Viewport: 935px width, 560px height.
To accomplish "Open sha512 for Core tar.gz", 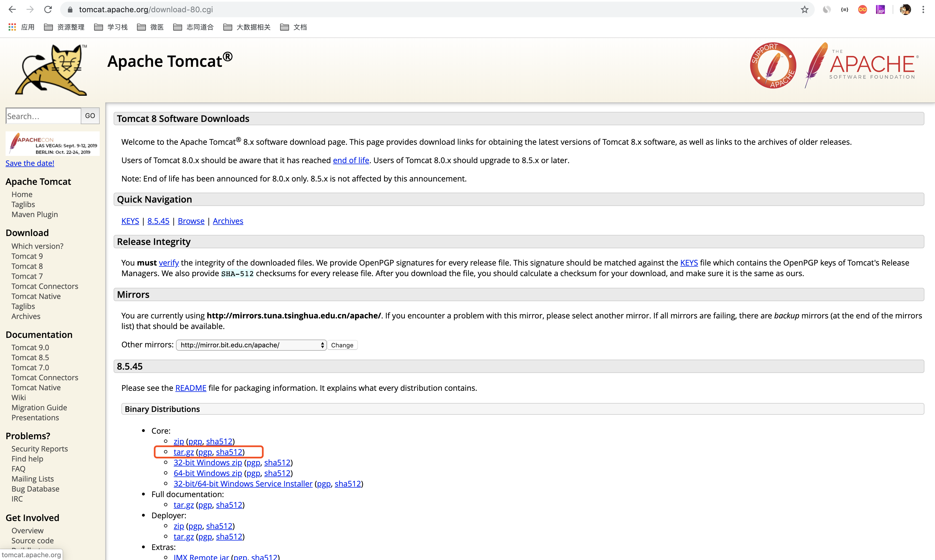I will point(229,452).
